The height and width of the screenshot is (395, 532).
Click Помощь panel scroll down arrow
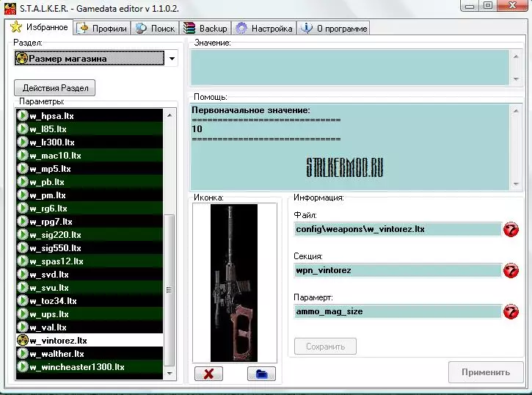pyautogui.click(x=516, y=184)
